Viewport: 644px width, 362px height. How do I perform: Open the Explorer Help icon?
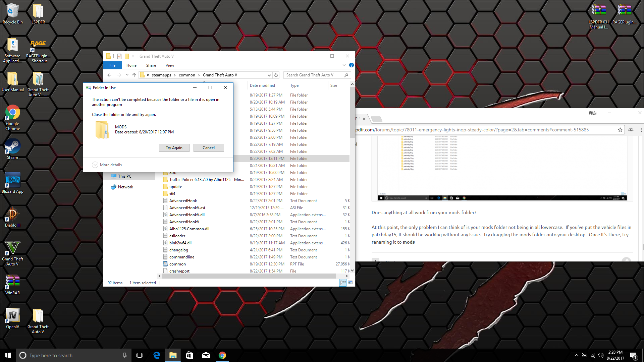coord(351,65)
